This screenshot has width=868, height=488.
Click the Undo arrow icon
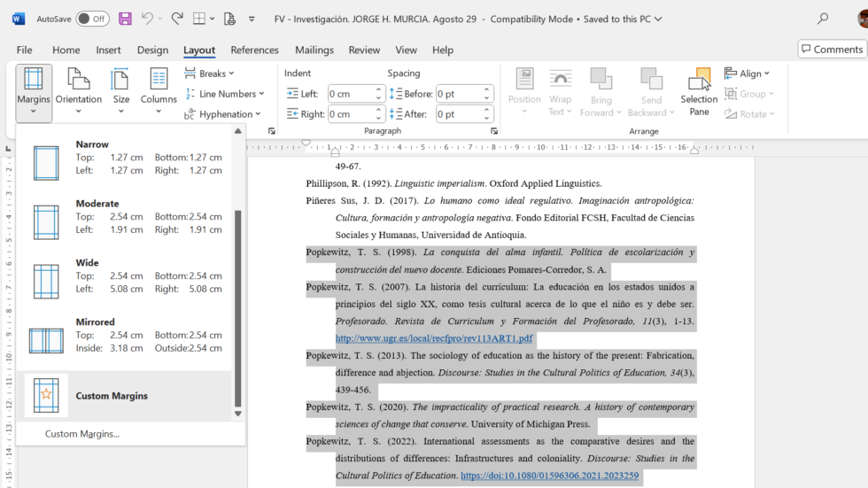pos(147,19)
